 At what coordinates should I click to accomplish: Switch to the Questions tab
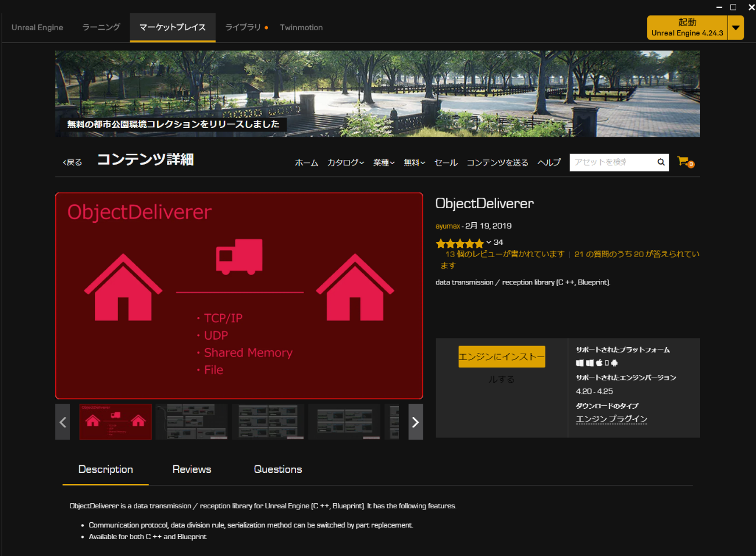[x=278, y=469]
